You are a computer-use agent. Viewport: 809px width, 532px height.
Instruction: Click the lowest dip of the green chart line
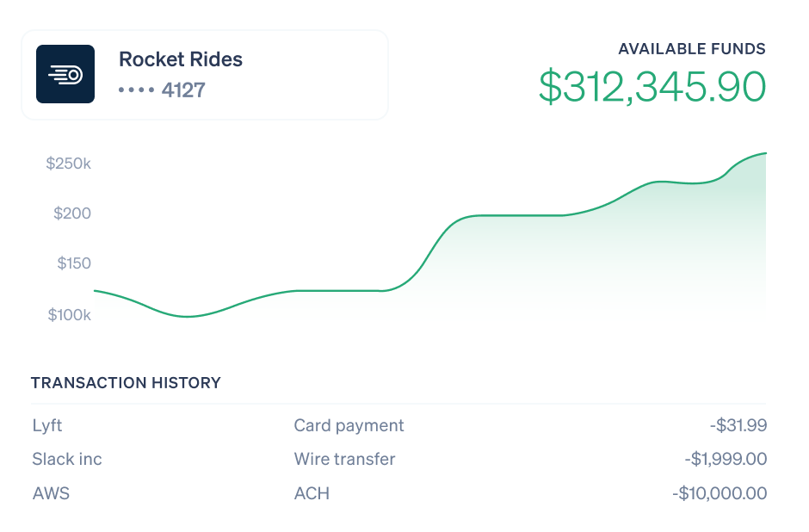pos(188,316)
